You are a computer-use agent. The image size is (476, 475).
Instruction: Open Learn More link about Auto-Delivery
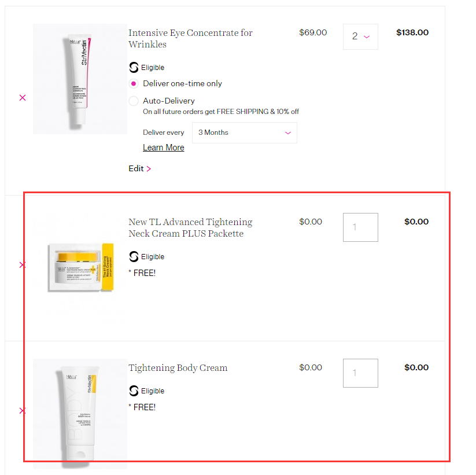tap(164, 148)
